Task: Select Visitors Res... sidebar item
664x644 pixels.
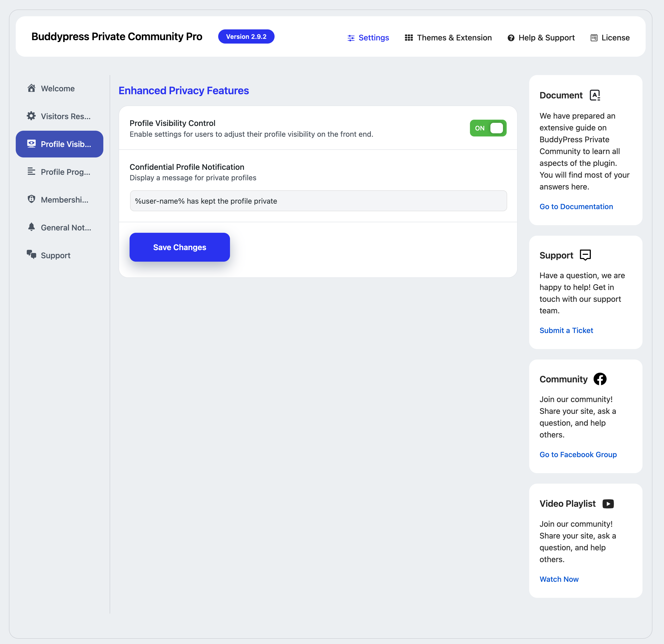Action: click(x=60, y=116)
